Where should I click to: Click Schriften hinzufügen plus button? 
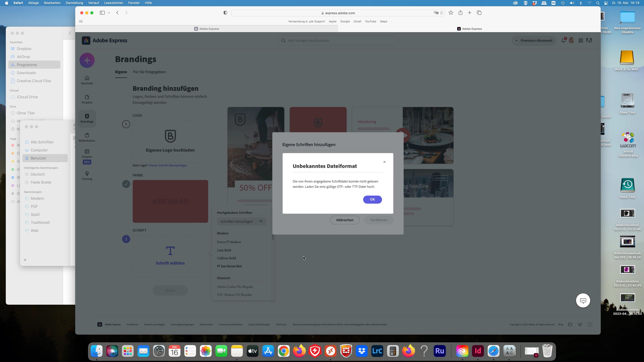click(x=261, y=221)
